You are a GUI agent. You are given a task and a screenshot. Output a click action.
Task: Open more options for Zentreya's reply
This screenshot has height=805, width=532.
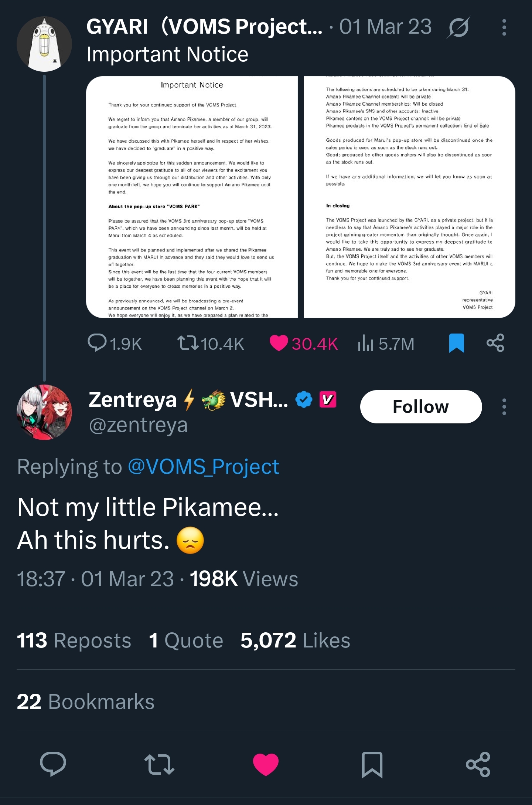click(x=504, y=407)
